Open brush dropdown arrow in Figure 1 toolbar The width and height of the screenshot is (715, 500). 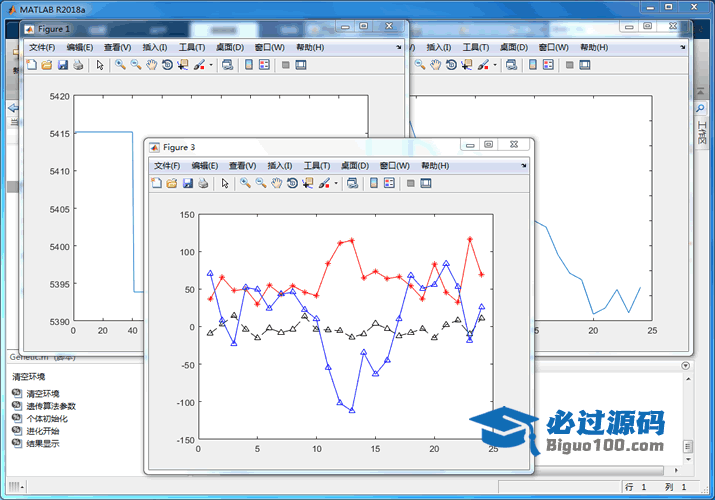tap(211, 65)
